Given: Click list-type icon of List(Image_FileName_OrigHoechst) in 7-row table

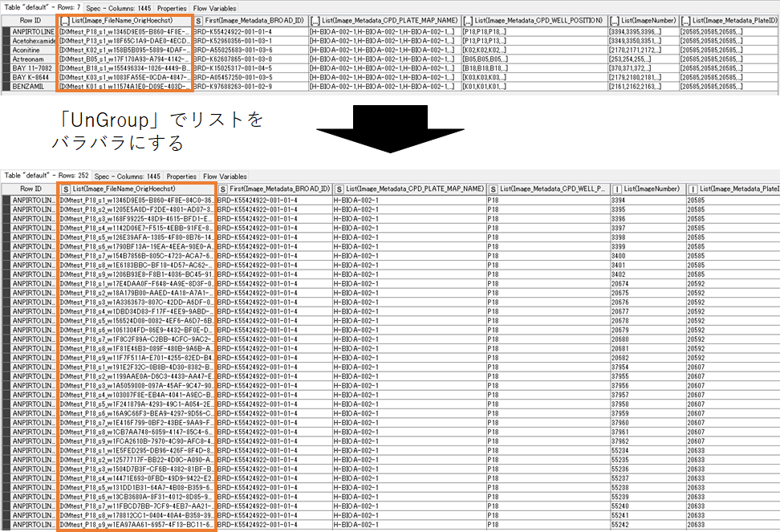Looking at the screenshot, I should pyautogui.click(x=65, y=21).
